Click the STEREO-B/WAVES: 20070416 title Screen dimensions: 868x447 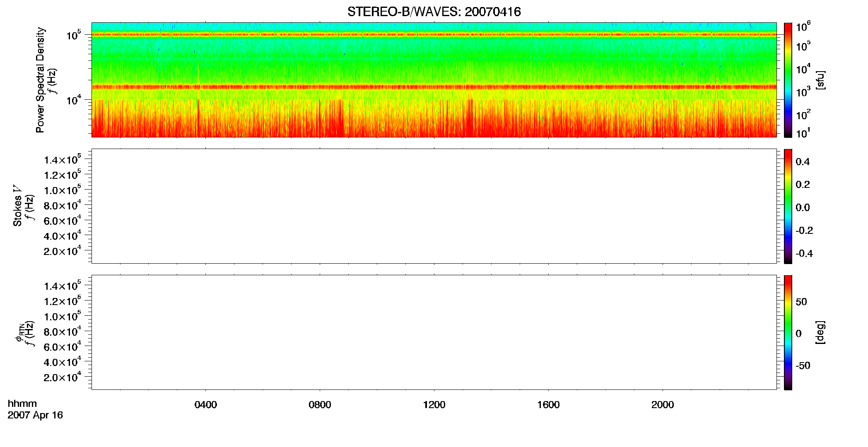(434, 12)
